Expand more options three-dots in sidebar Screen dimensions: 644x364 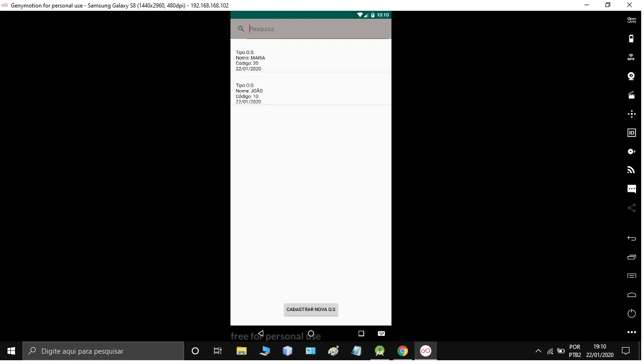coord(631,332)
